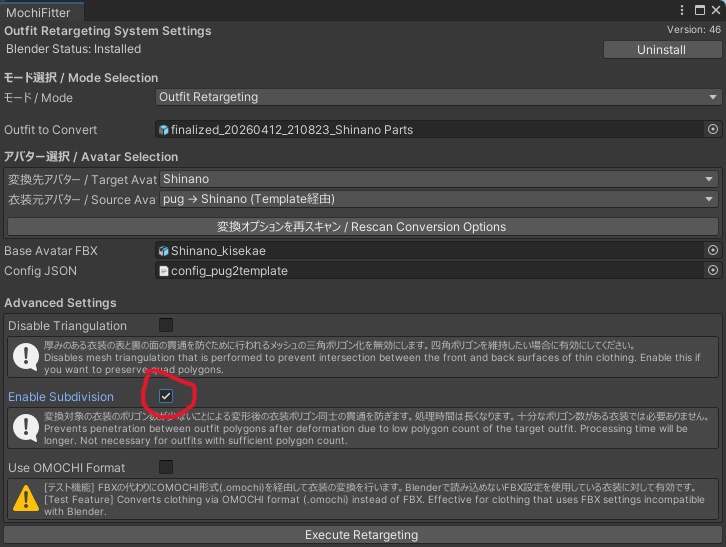Open object picker for Config JSON

click(x=713, y=270)
